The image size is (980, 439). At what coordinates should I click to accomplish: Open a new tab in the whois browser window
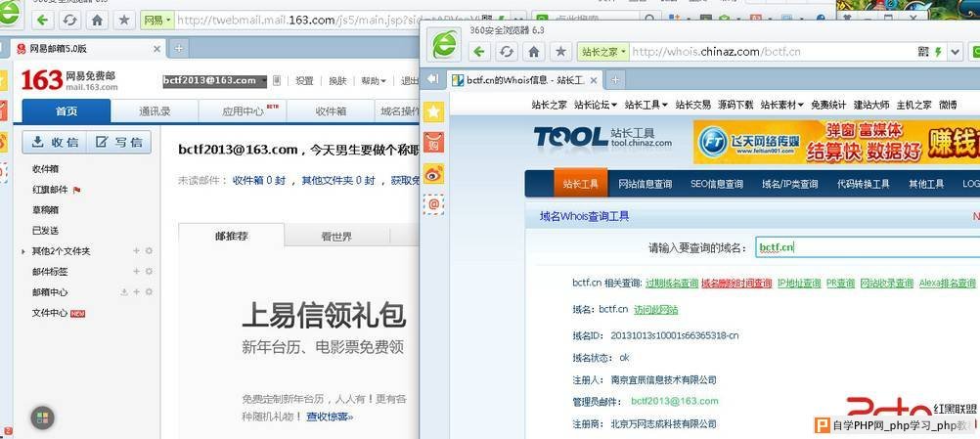tap(615, 80)
